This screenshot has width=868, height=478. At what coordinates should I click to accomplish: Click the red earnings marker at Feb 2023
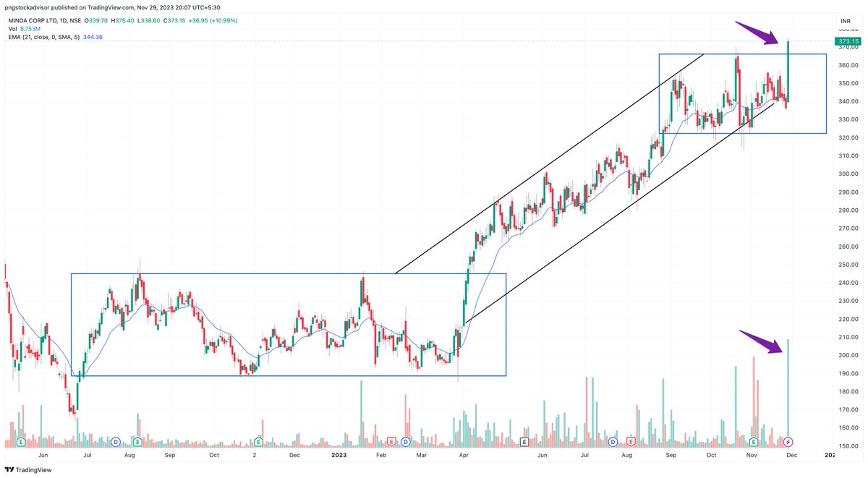pyautogui.click(x=391, y=441)
